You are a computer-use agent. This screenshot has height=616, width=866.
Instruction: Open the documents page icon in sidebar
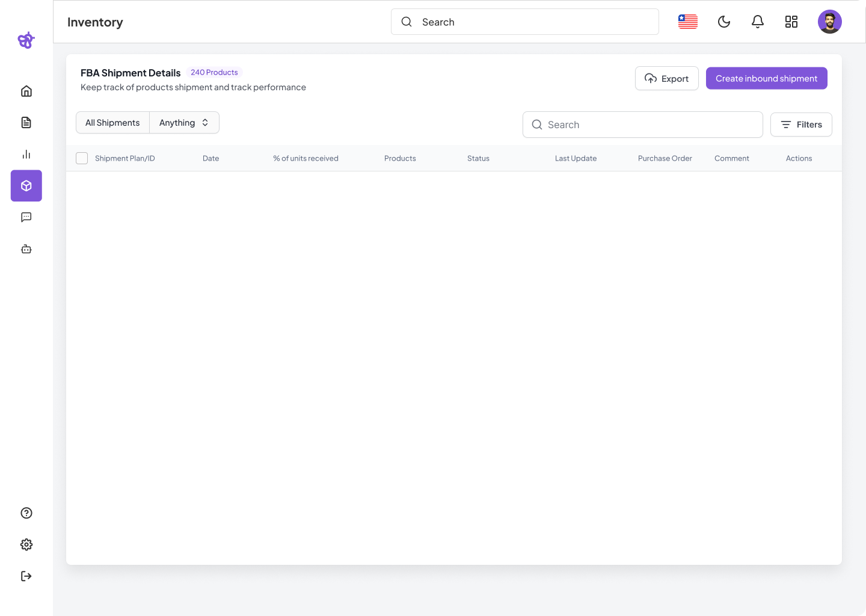pos(26,123)
